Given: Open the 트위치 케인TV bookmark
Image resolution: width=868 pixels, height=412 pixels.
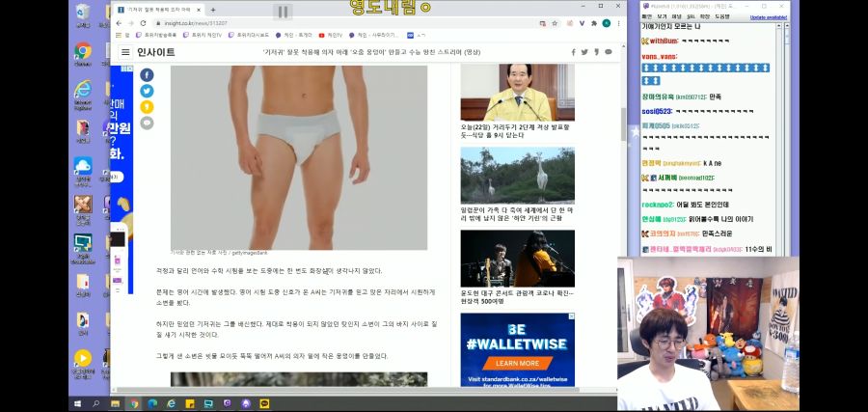Looking at the screenshot, I should pos(203,35).
